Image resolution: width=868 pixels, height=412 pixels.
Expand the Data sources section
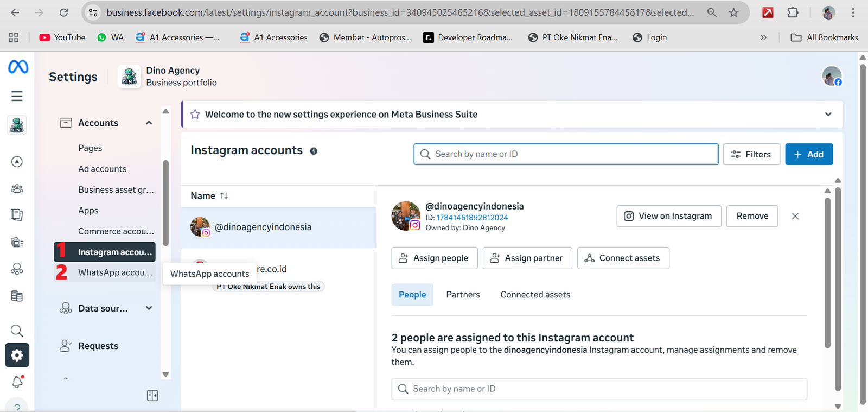point(149,308)
